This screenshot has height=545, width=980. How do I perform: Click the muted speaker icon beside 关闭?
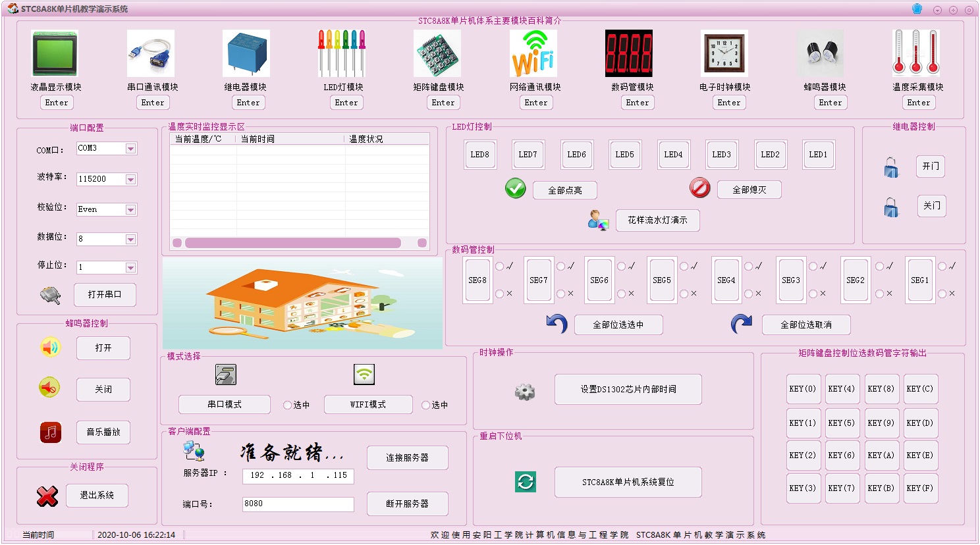pyautogui.click(x=49, y=388)
